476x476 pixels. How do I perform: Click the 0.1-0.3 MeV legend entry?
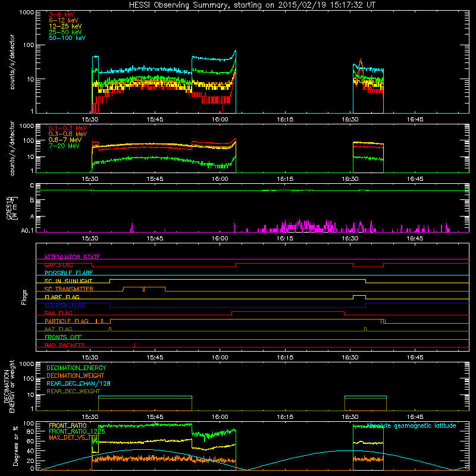[68, 128]
